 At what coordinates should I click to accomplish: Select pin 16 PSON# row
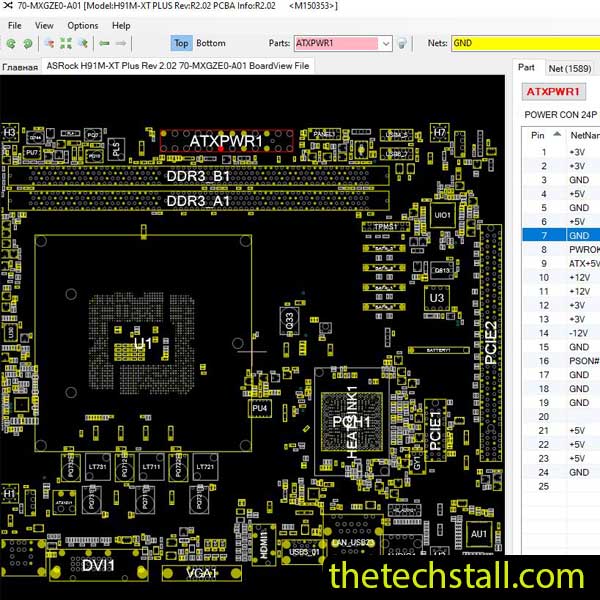pos(561,361)
